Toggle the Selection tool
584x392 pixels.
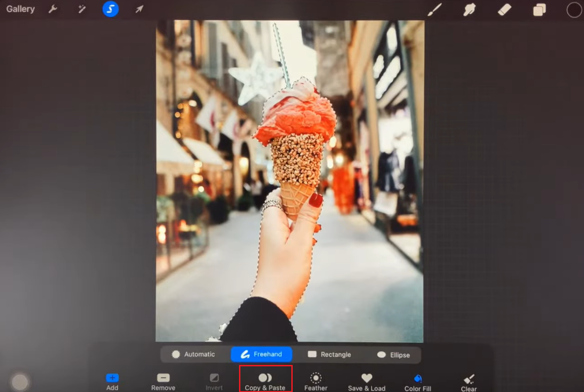pyautogui.click(x=111, y=9)
